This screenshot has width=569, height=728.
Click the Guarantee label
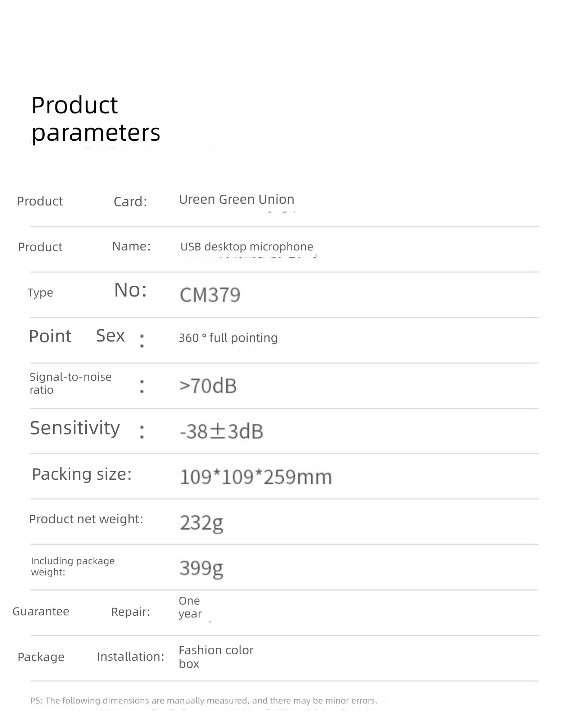click(41, 611)
